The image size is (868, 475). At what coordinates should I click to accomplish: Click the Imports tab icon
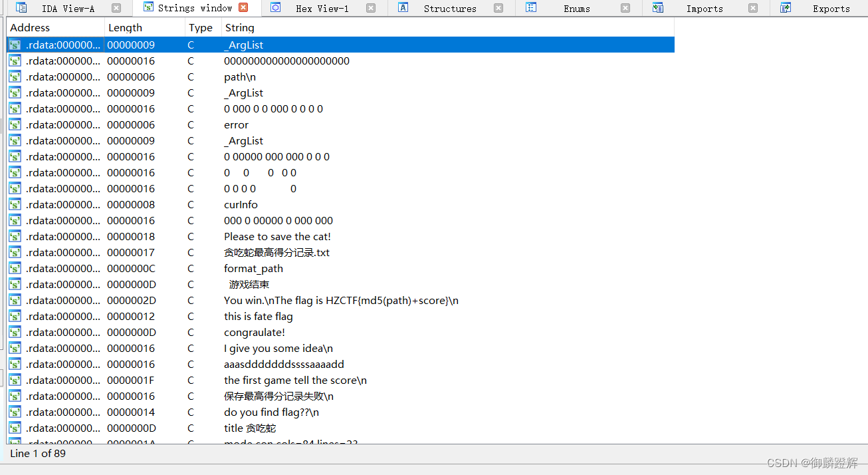click(x=658, y=8)
